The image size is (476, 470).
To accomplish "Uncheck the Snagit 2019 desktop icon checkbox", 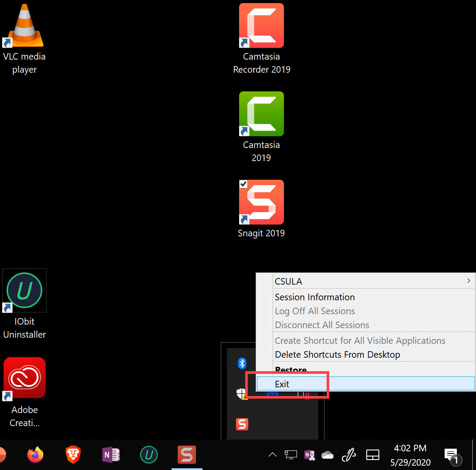I will pos(243,184).
